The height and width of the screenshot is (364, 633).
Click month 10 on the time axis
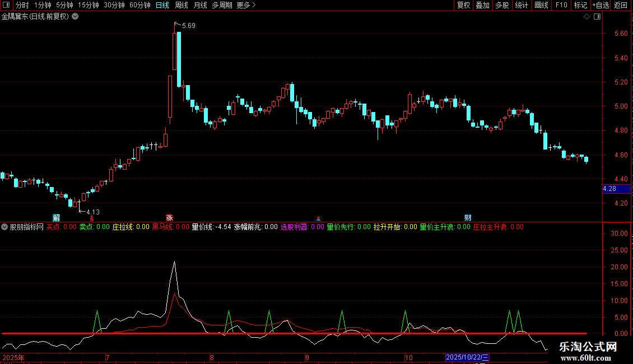click(x=409, y=357)
